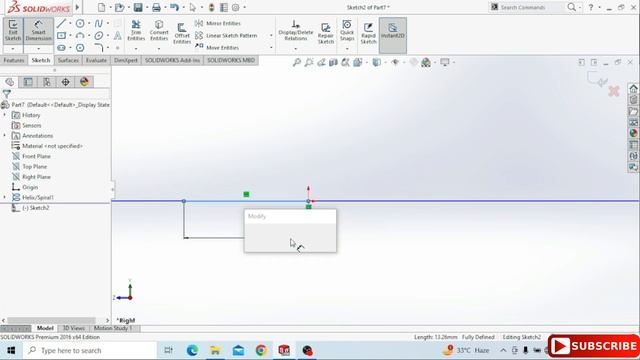Open the DimXpertManager panel tab
The height and width of the screenshot is (360, 640).
[x=65, y=82]
